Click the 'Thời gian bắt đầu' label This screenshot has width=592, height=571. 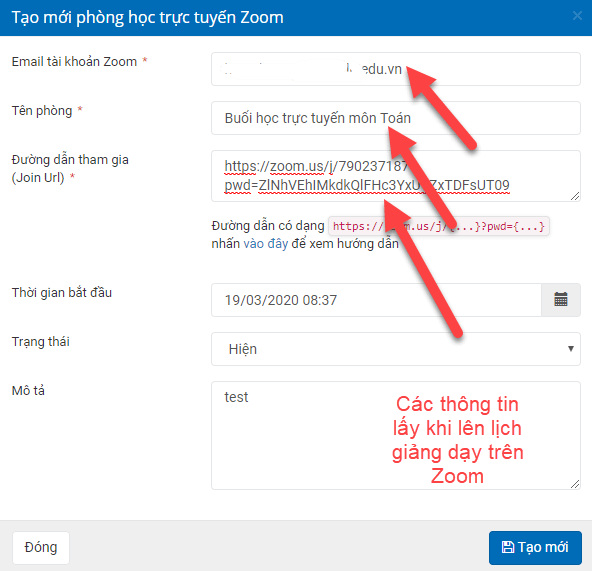click(x=62, y=293)
